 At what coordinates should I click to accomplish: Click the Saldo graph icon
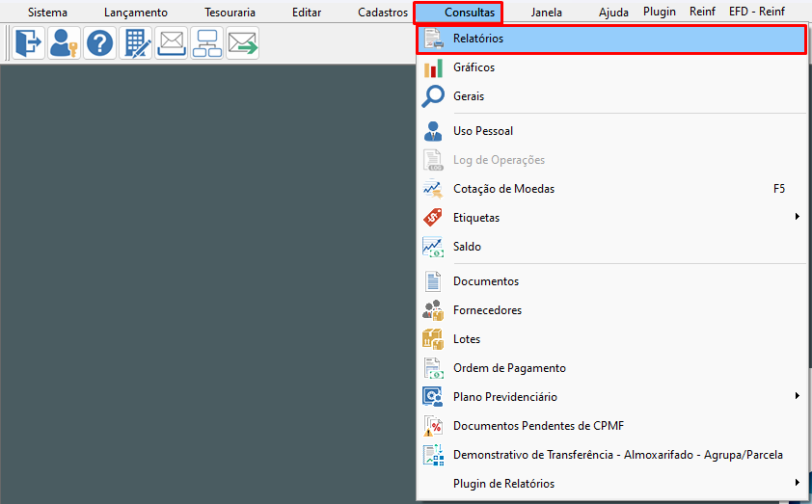[433, 247]
